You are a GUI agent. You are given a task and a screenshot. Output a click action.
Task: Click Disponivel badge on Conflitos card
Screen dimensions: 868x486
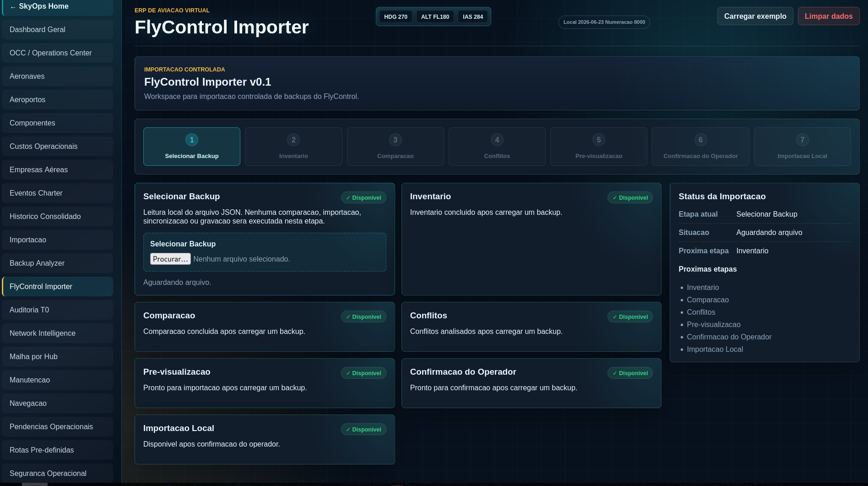pos(630,317)
